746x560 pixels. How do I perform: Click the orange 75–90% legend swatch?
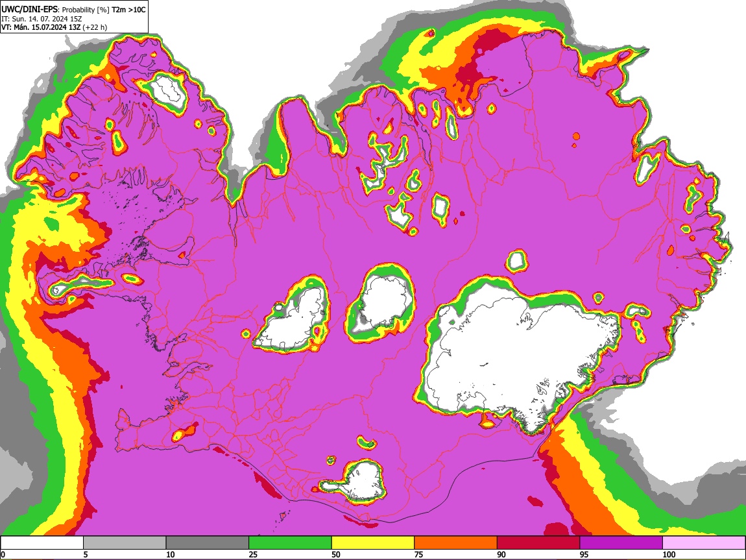456,542
